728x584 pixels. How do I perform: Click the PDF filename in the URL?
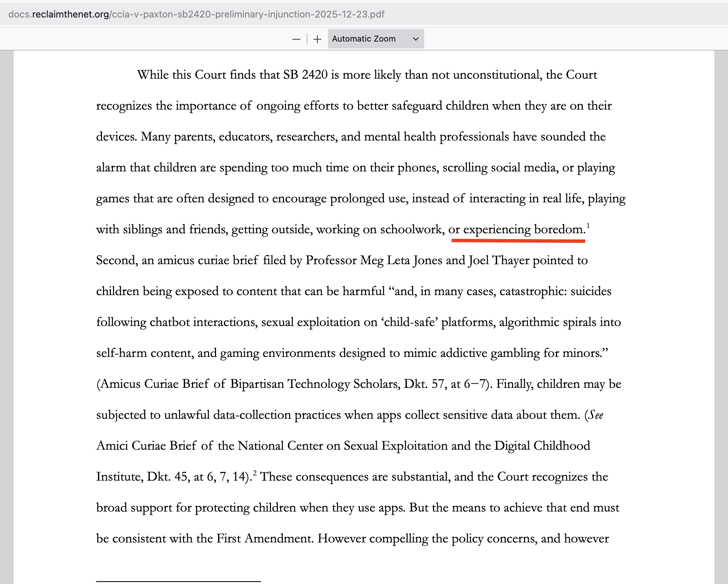click(248, 14)
